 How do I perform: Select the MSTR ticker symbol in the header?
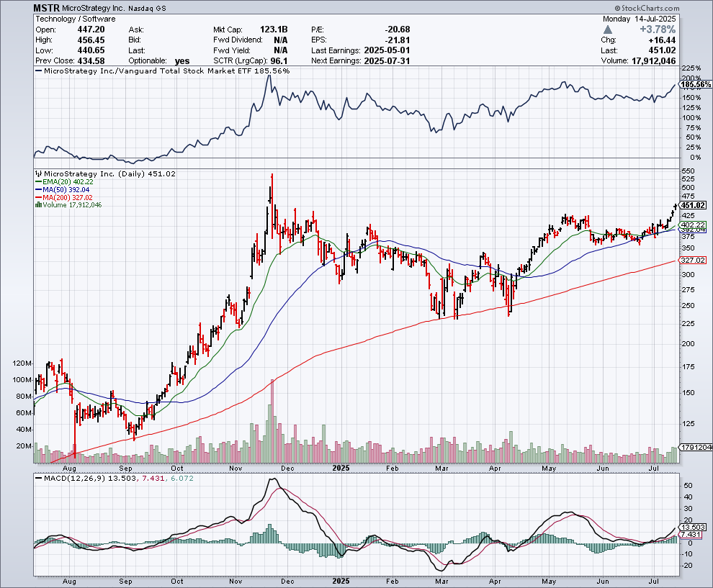46,8
